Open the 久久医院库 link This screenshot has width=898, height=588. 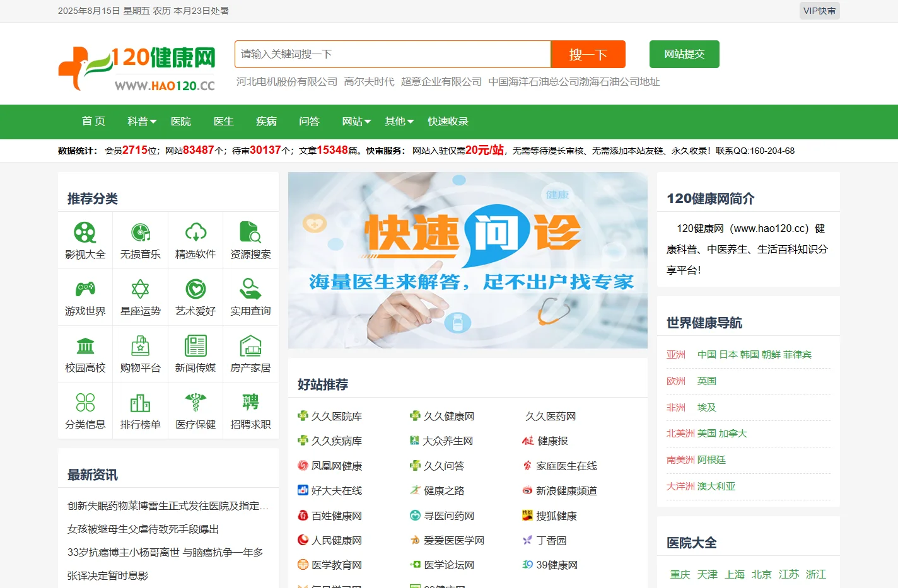[x=337, y=417]
